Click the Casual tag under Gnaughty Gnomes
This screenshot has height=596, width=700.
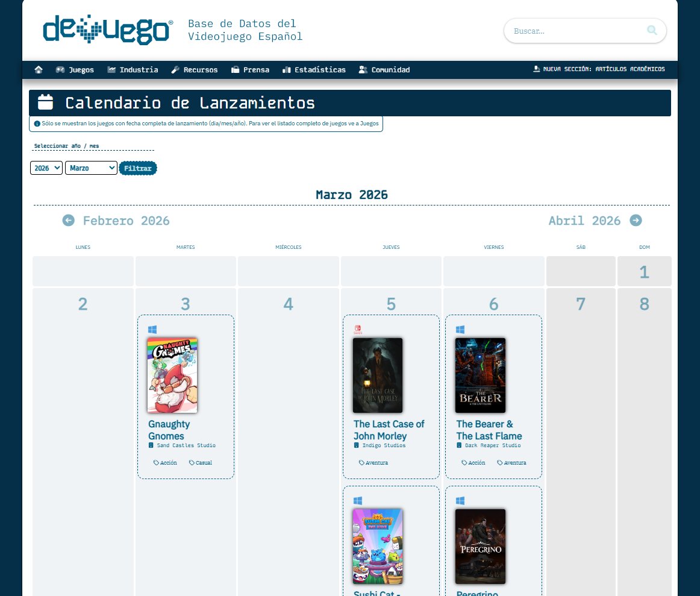[x=201, y=463]
